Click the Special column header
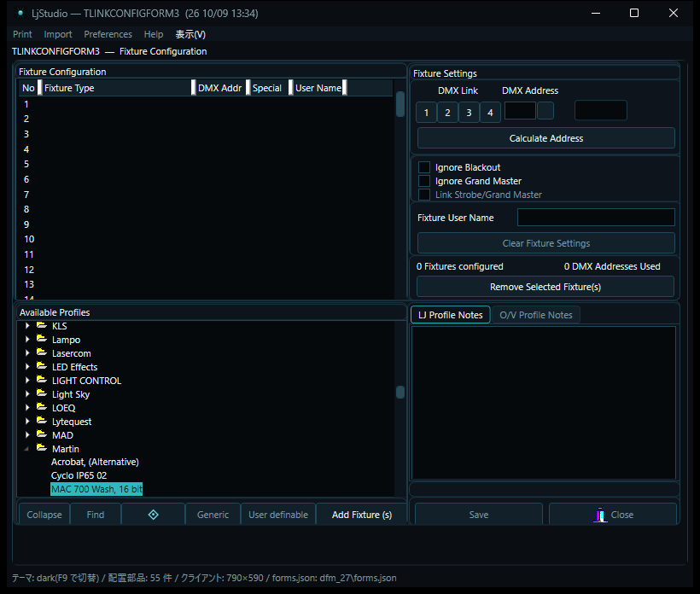The height and width of the screenshot is (594, 700). [x=269, y=88]
